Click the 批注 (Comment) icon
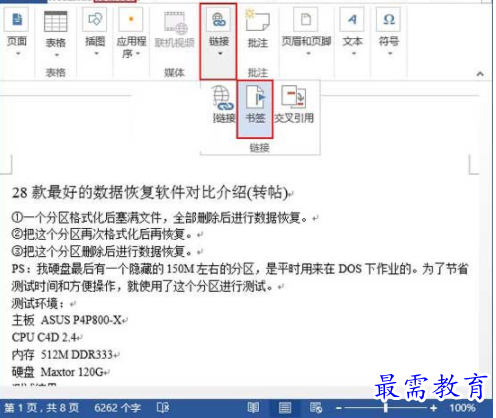The image size is (496, 418). (257, 20)
